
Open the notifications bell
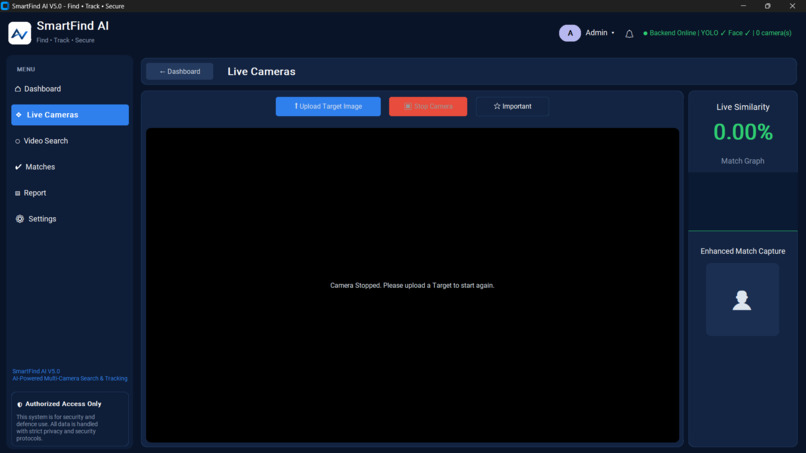point(629,33)
